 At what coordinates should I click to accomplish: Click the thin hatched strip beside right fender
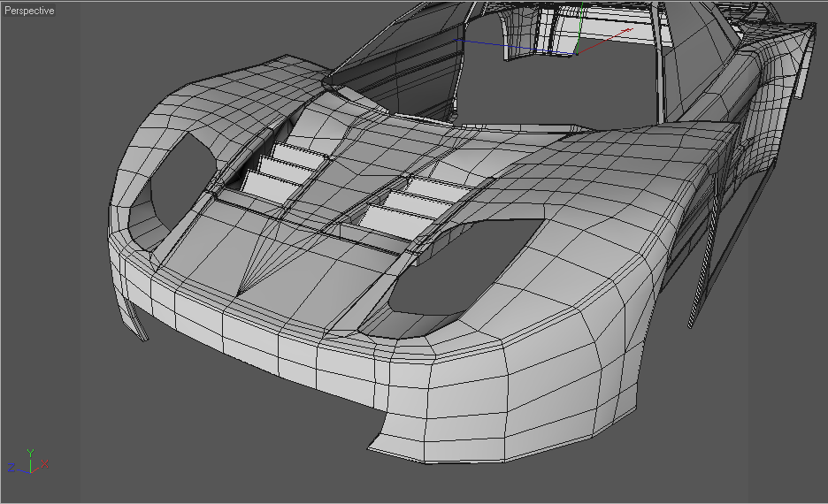[x=704, y=253]
